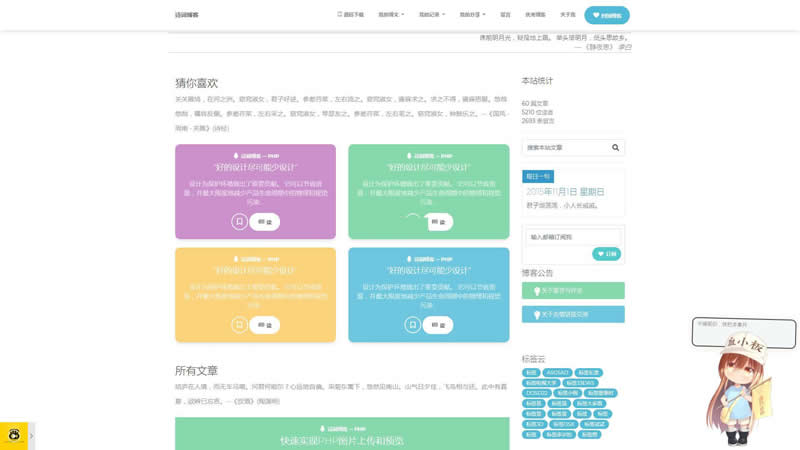Focus the 输入邮箱订阅我 email field
This screenshot has height=450, width=800.
pos(573,237)
